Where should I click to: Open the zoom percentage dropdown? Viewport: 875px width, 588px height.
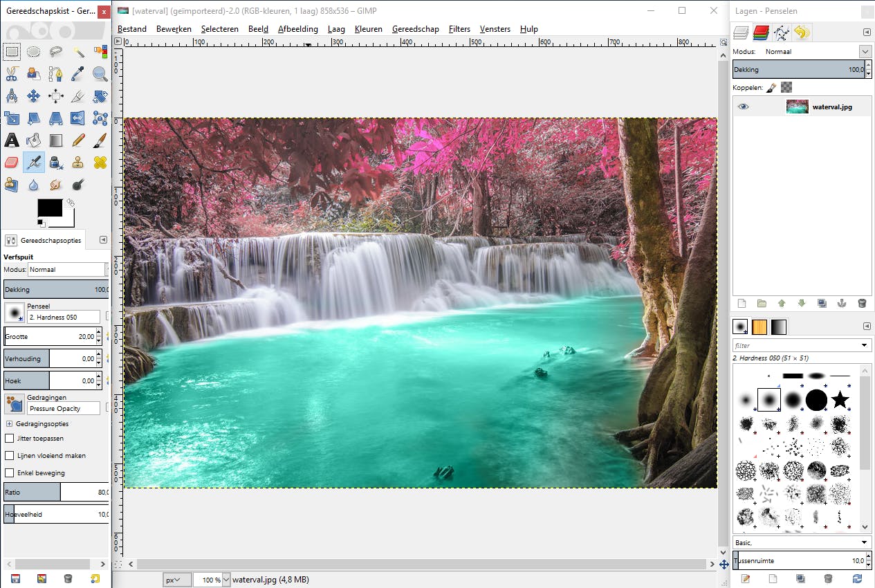[x=225, y=580]
